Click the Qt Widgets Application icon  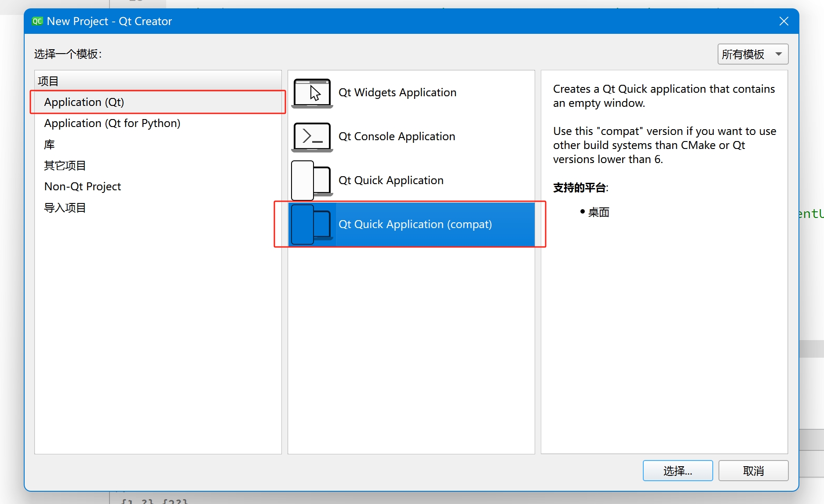[x=312, y=93]
